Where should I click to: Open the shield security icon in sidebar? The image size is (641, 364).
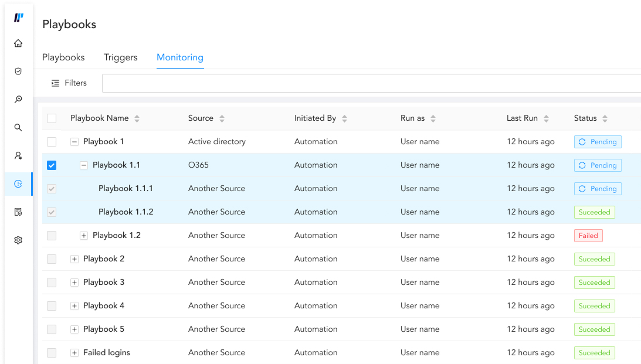coord(18,72)
